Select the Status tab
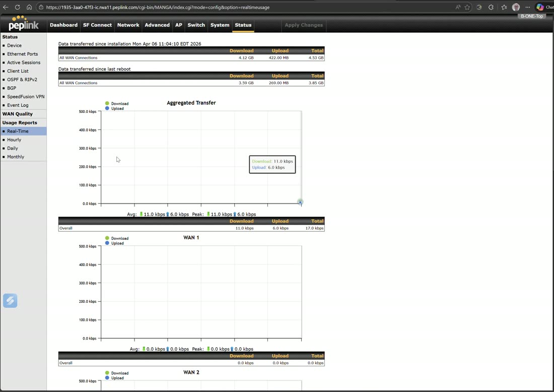554x392 pixels. [x=243, y=25]
